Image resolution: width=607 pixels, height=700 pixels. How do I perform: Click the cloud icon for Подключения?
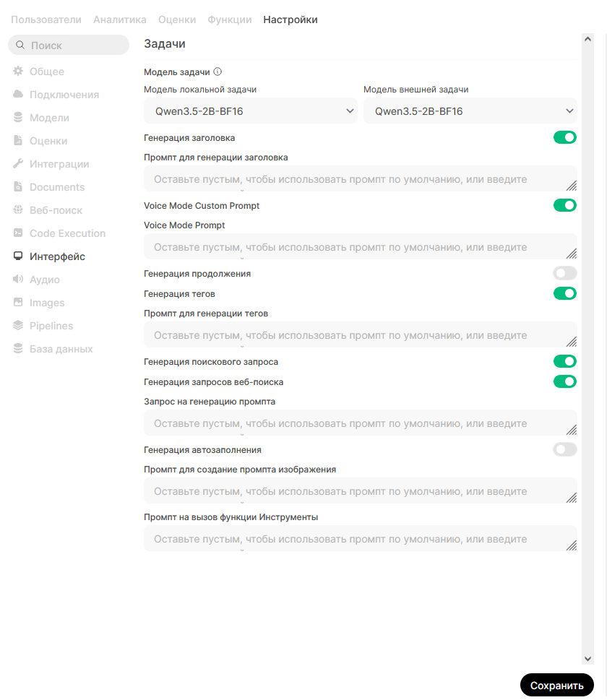[x=18, y=95]
